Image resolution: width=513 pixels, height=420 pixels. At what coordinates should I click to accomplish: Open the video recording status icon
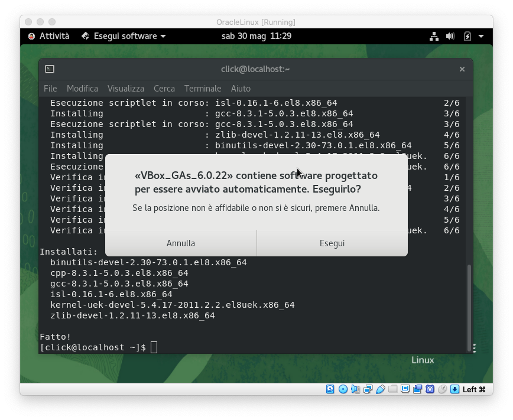[417, 389]
